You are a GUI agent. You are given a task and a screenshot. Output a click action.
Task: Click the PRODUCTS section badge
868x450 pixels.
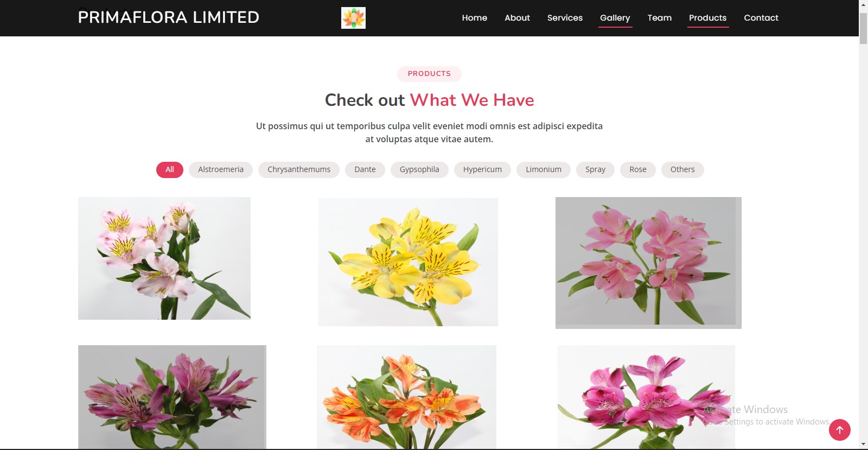[x=429, y=74]
